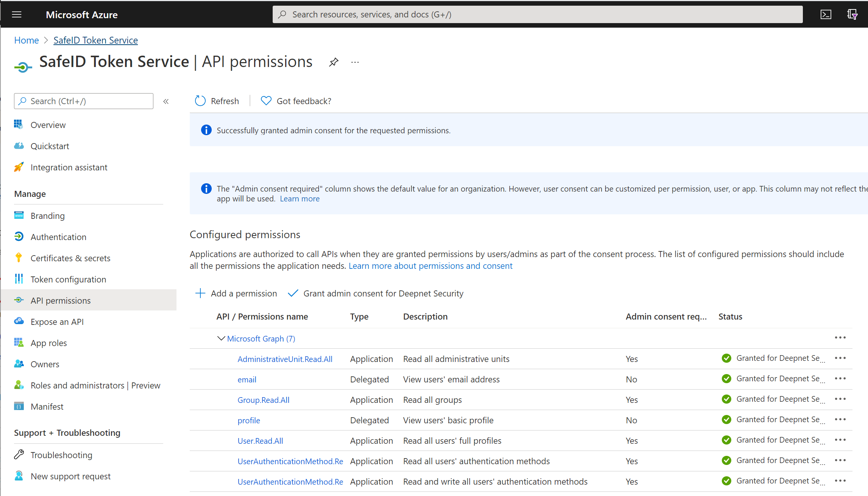Screen dimensions: 868x496
Task: Open Certificates & secrets in sidebar
Action: pos(70,258)
